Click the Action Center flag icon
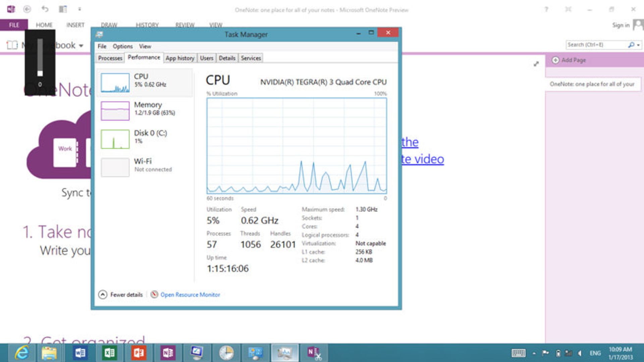The image size is (644, 362). click(x=546, y=353)
